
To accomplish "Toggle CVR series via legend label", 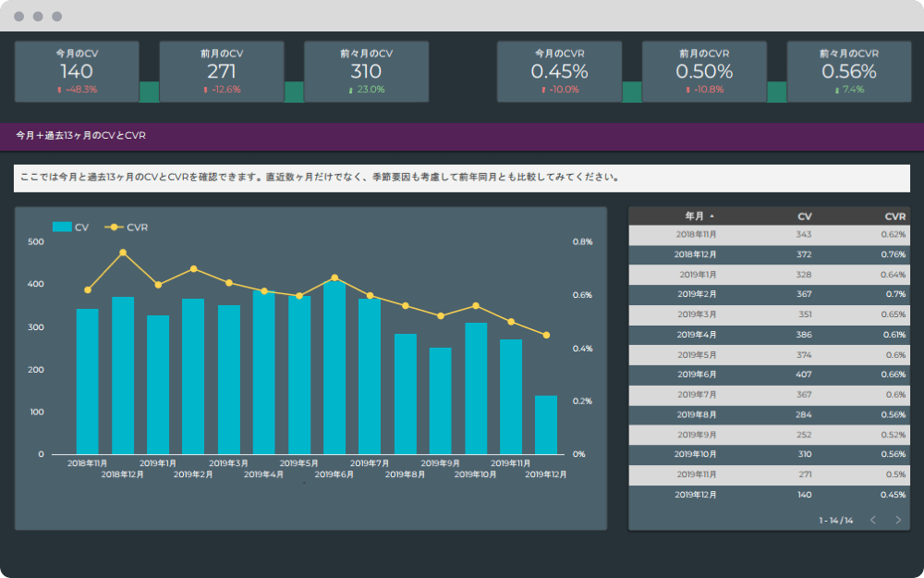I will point(137,227).
